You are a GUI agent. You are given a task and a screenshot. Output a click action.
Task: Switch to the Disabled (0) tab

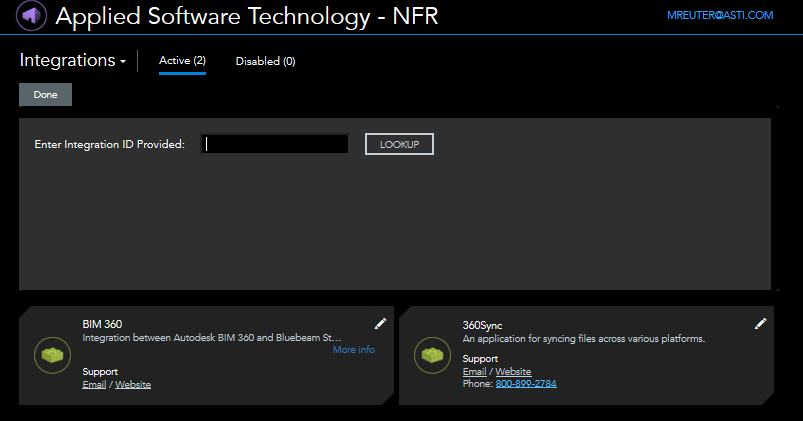tap(265, 62)
